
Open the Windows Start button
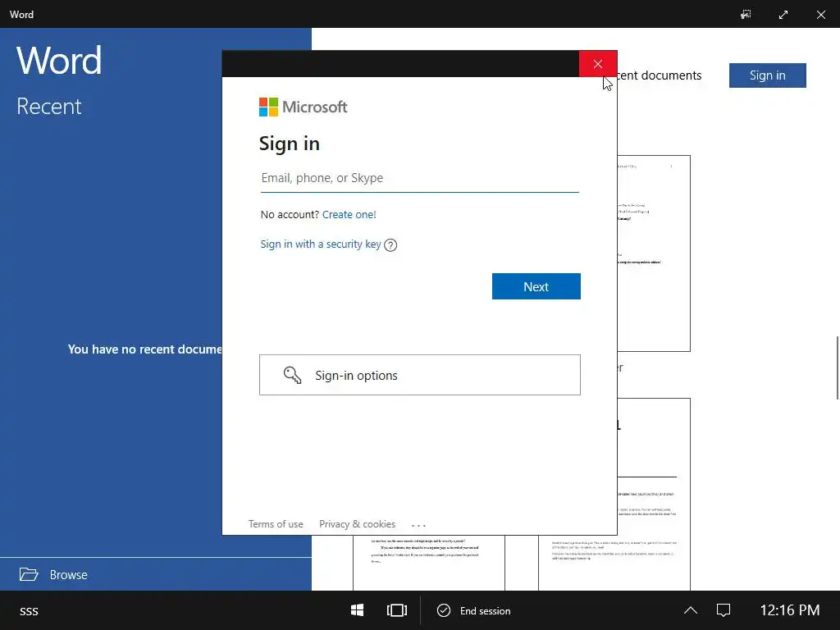point(358,610)
